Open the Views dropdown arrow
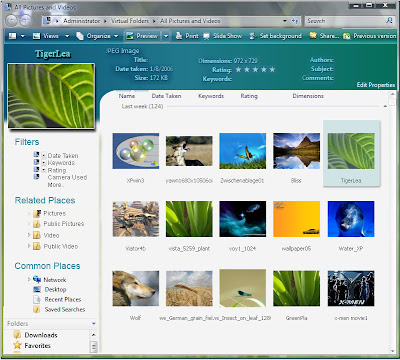Viewport: 400px width, 360px height. (x=67, y=36)
